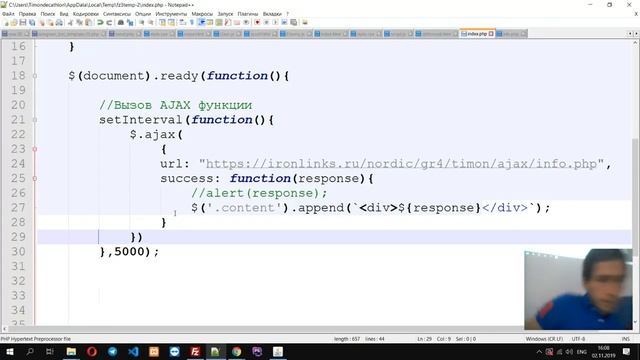This screenshot has width=640, height=360.
Task: Open the Поиск menu
Action: pyautogui.click(x=48, y=14)
